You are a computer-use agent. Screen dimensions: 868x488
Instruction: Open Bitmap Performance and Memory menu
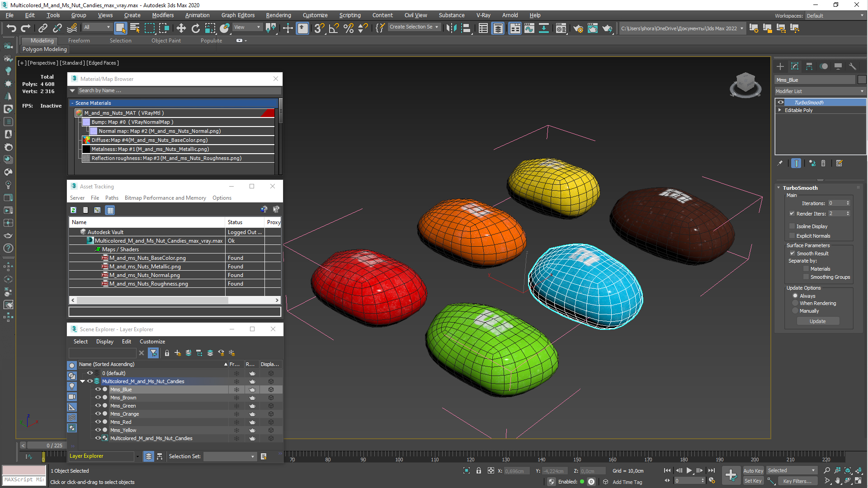[x=165, y=198]
